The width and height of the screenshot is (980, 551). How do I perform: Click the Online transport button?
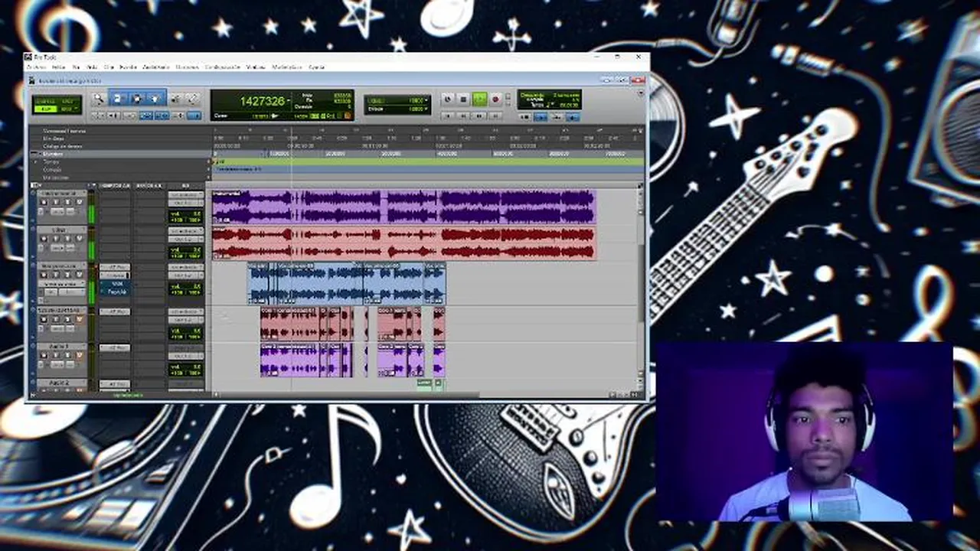point(447,99)
